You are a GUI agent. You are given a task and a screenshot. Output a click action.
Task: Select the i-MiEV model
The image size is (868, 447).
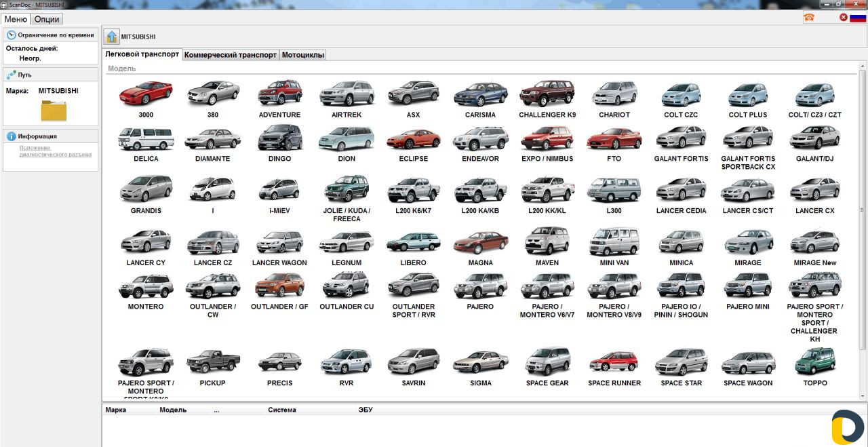click(279, 189)
